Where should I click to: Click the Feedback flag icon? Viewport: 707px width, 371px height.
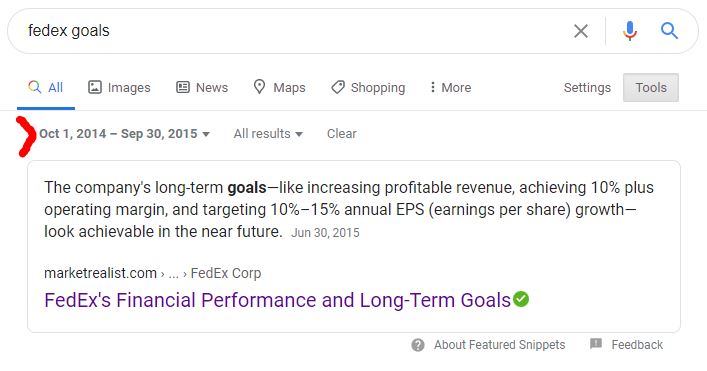[x=596, y=344]
